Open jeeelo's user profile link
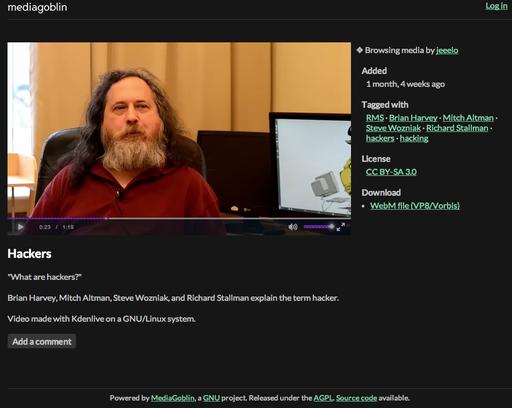512x408 pixels. (x=447, y=50)
